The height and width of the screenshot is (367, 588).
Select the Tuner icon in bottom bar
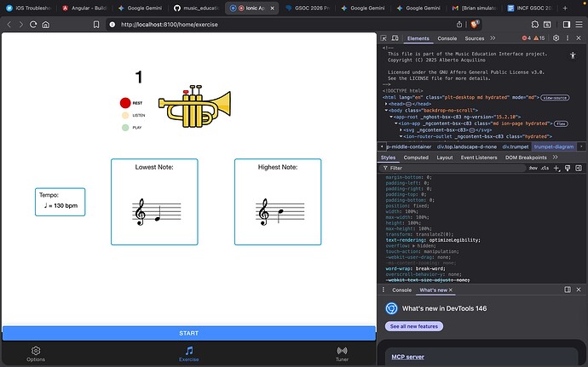[x=342, y=350]
